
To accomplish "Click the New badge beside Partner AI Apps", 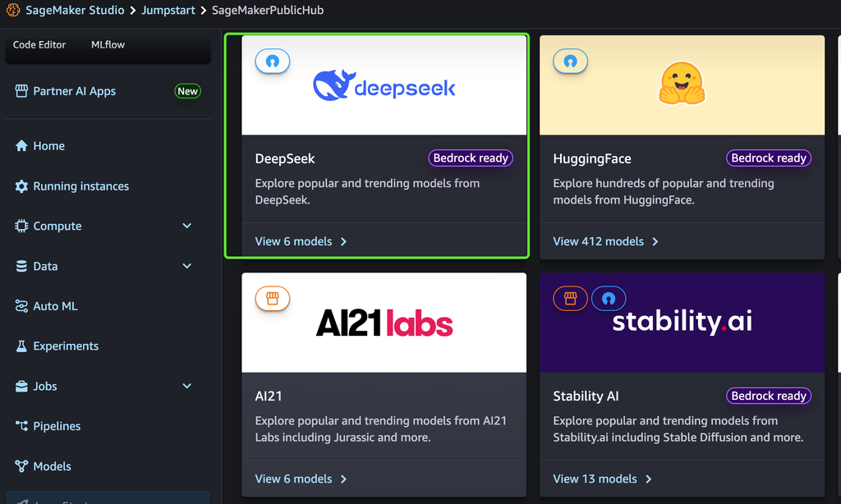I will pos(188,91).
